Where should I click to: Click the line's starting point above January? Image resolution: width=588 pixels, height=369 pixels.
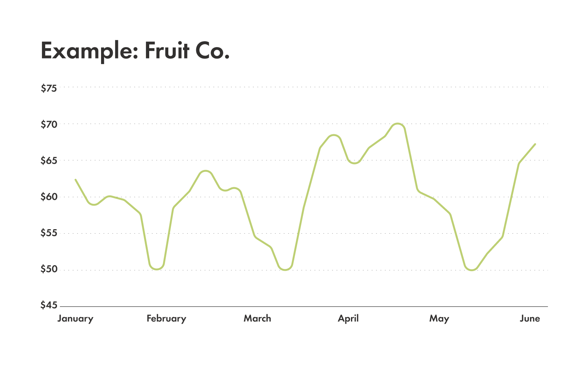click(75, 180)
